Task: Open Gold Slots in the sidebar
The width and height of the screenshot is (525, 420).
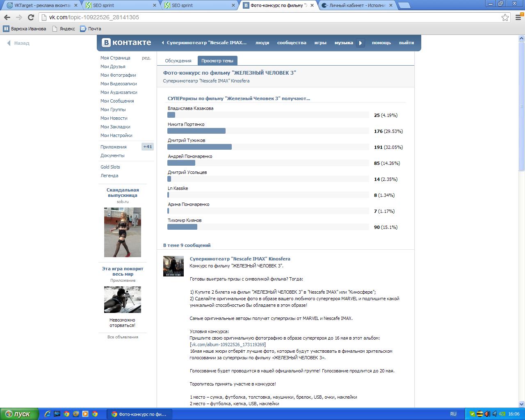Action: (x=110, y=167)
